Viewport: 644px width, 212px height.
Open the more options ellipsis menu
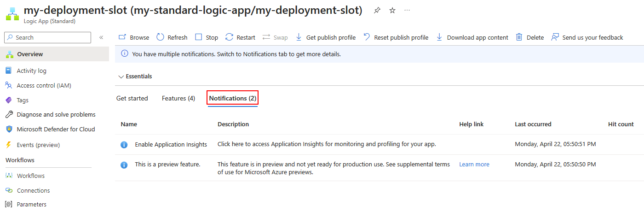407,10
